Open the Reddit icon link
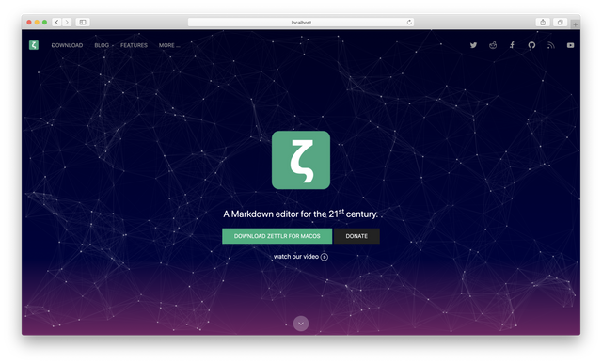 pyautogui.click(x=493, y=45)
